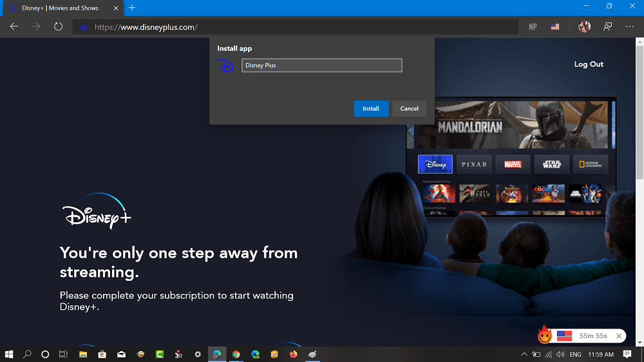Open Task View from the taskbar

coord(63,354)
